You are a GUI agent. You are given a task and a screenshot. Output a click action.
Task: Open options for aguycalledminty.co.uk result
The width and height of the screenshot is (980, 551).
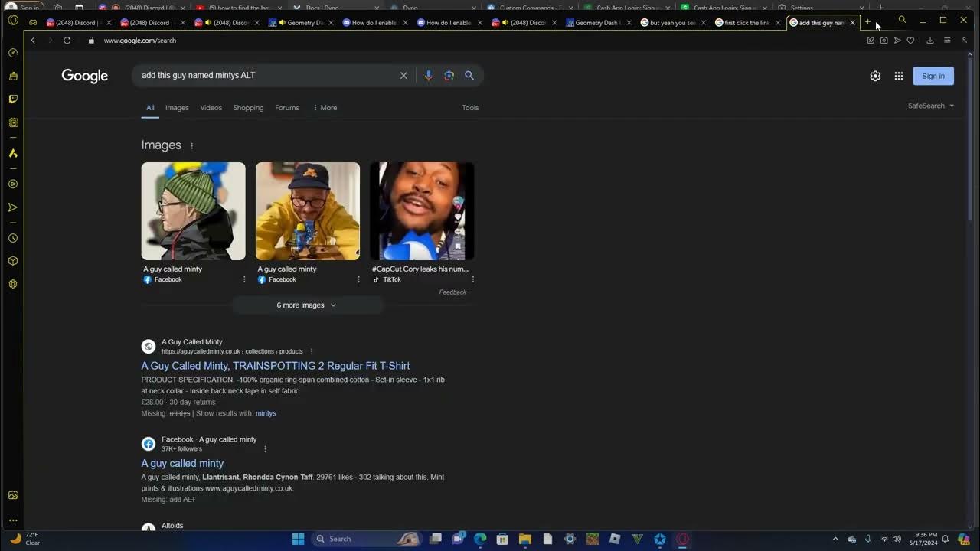pyautogui.click(x=311, y=351)
